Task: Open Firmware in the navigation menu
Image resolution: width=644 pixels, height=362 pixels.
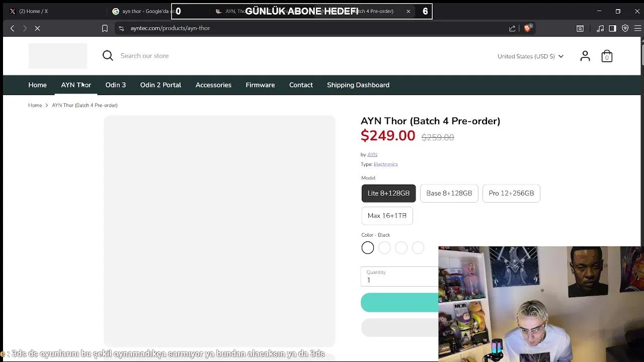Action: (x=260, y=85)
